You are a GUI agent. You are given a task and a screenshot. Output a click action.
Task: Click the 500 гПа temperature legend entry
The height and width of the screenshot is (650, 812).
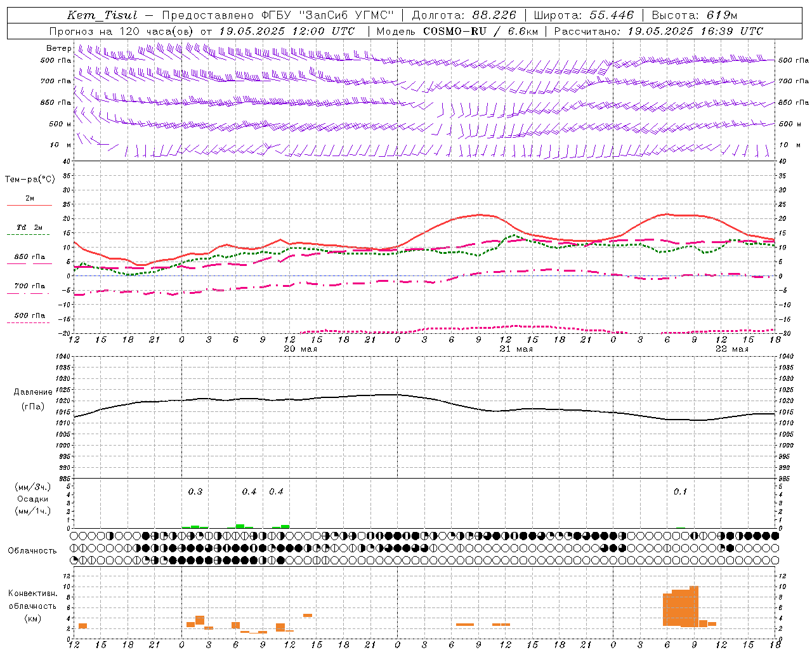30,315
